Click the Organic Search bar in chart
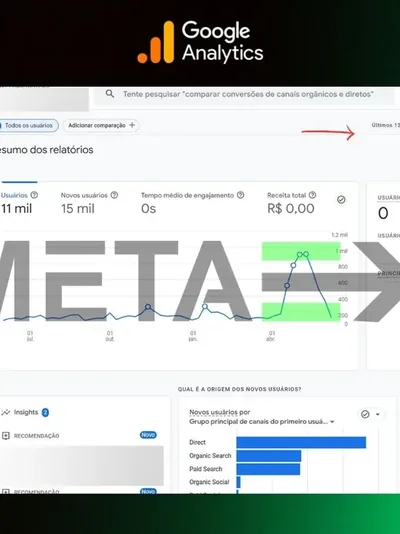The height and width of the screenshot is (534, 400). (269, 456)
